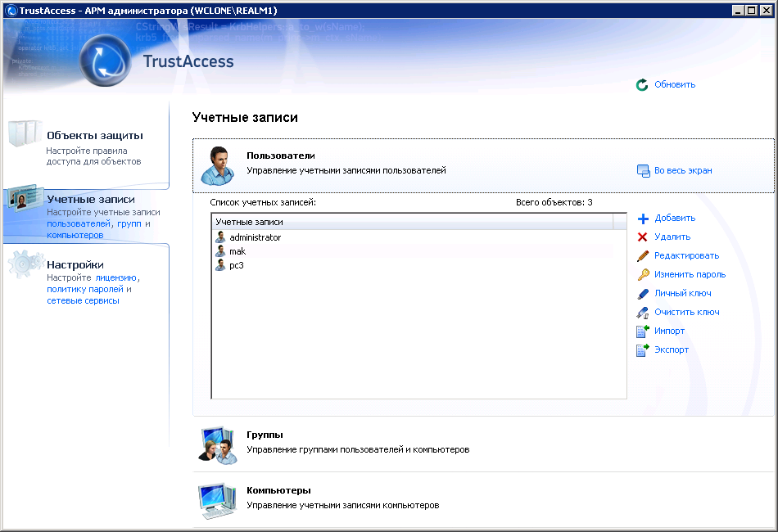
Task: Click the pencil Edit icon
Action: click(x=643, y=256)
